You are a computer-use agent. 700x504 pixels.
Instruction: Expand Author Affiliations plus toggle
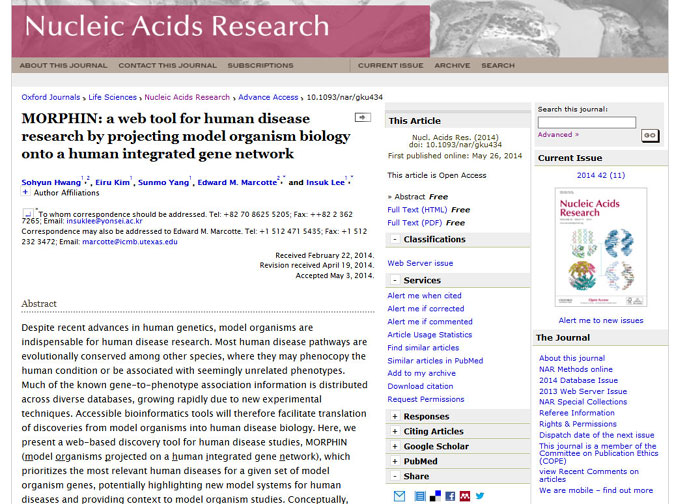click(25, 192)
